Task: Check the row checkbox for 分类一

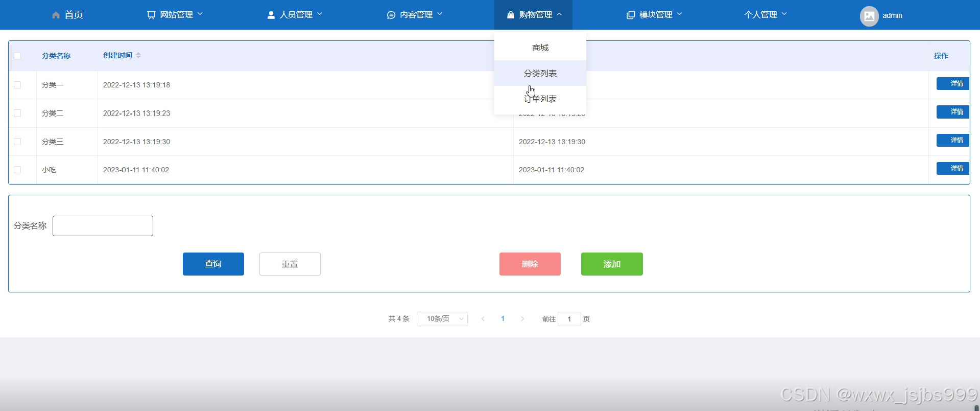Action: [x=17, y=85]
